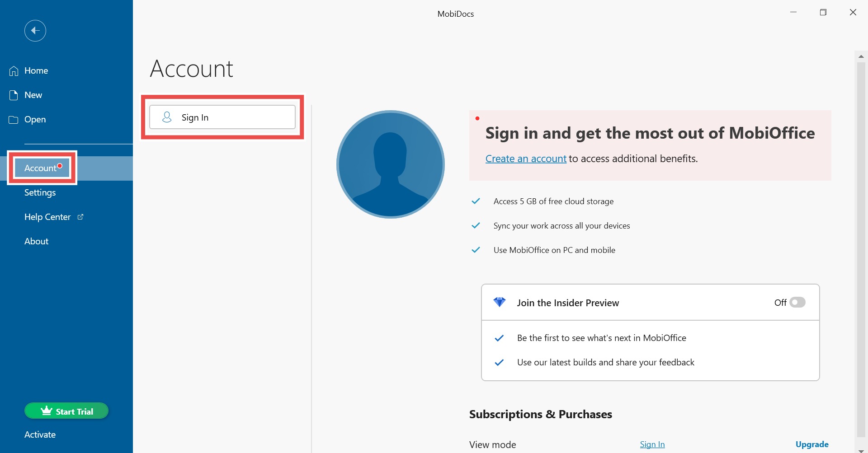Click the 'Use our latest builds and share your feedback' text
868x453 pixels.
pos(606,362)
